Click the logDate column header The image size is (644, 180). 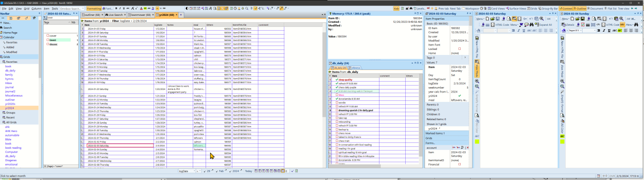pos(161,24)
